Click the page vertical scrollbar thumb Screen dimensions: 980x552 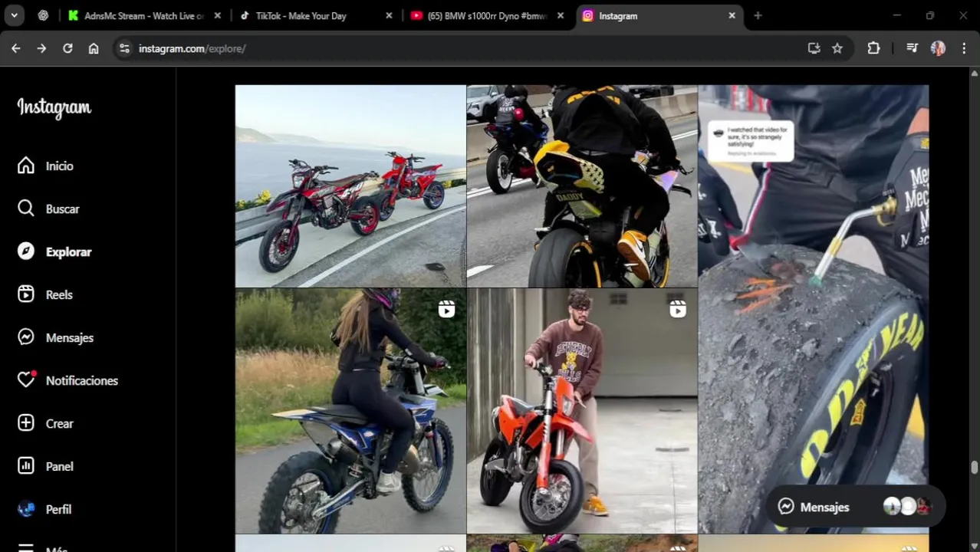(x=975, y=467)
